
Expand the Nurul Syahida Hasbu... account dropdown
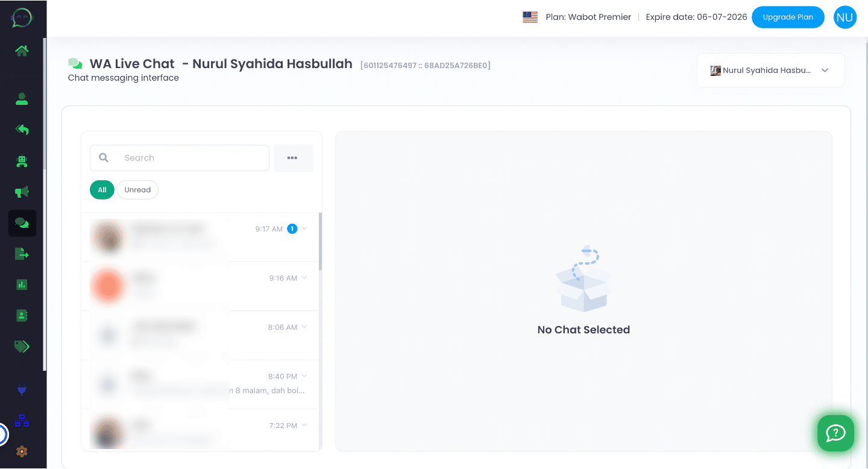point(770,71)
